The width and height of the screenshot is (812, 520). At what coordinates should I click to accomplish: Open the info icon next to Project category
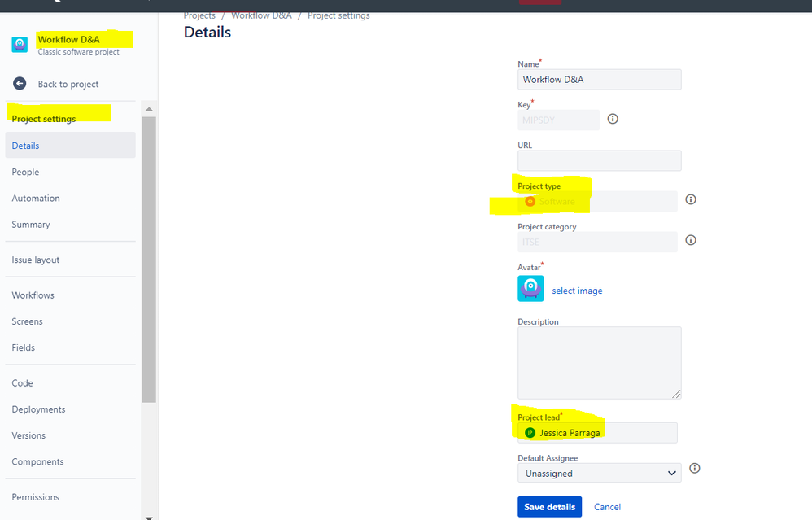tap(691, 240)
